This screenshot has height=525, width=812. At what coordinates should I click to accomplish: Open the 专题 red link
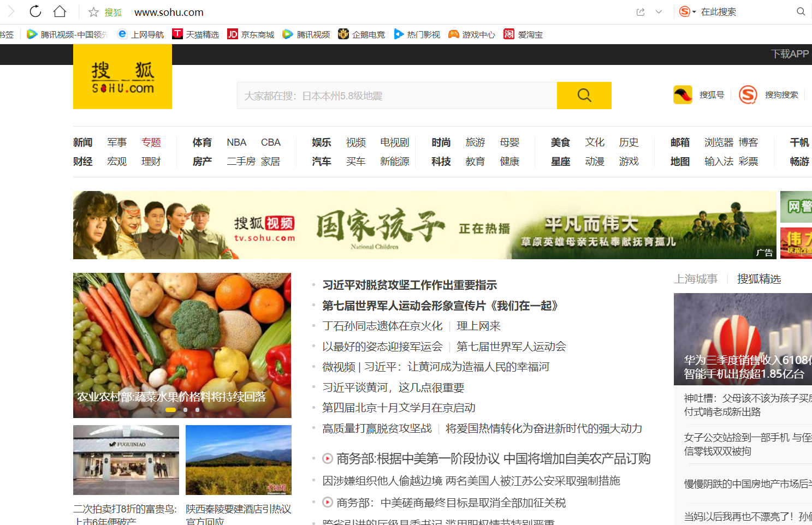coord(151,142)
